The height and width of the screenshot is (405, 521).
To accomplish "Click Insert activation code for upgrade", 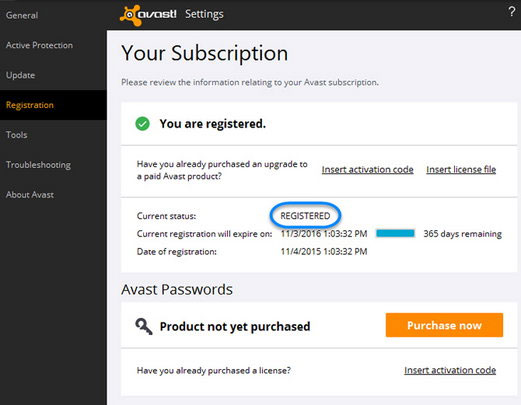I will pyautogui.click(x=367, y=169).
